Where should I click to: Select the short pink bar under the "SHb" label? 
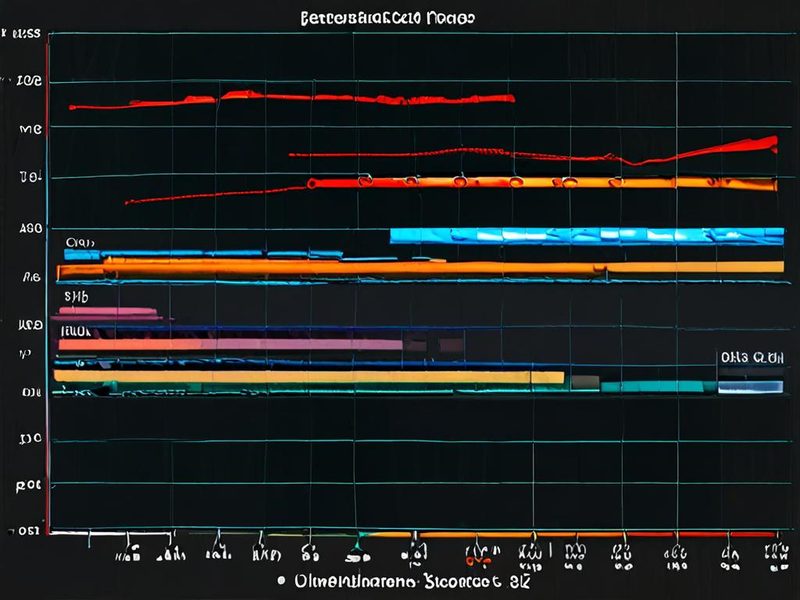pyautogui.click(x=108, y=311)
